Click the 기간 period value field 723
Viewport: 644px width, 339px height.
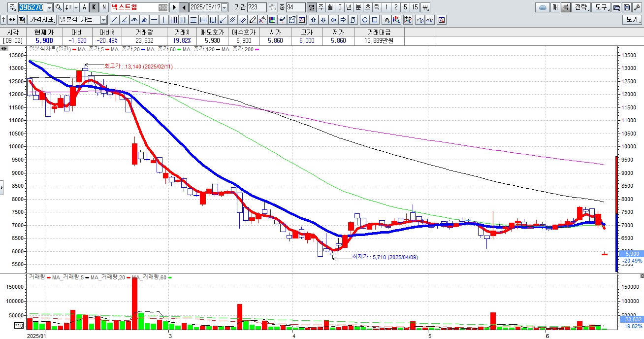(x=257, y=7)
